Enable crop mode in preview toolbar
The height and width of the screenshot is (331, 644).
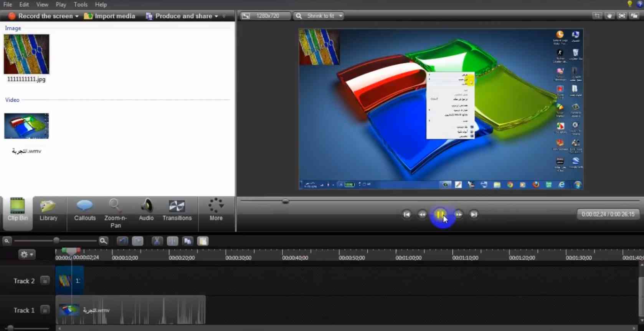tap(597, 16)
